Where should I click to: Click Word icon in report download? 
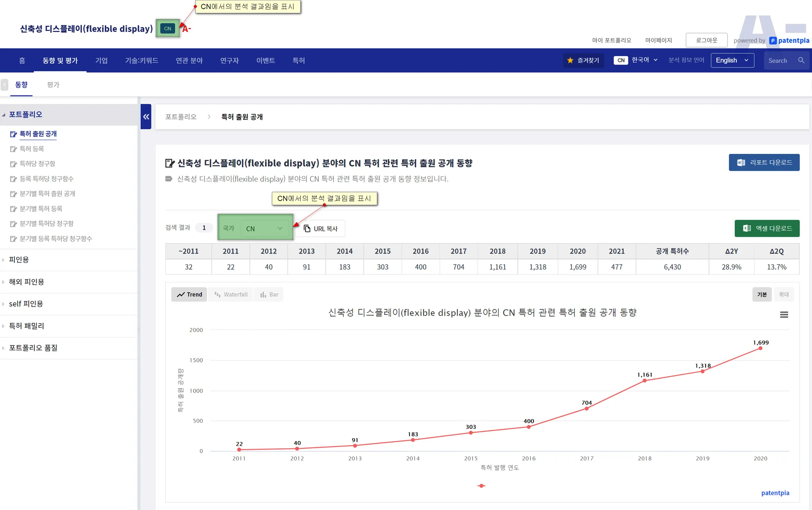pyautogui.click(x=741, y=163)
